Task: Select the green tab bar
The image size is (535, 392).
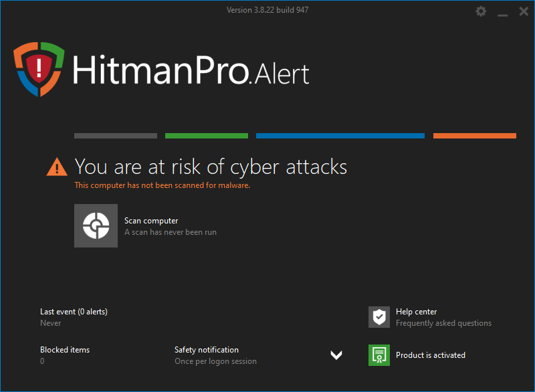Action: (207, 136)
